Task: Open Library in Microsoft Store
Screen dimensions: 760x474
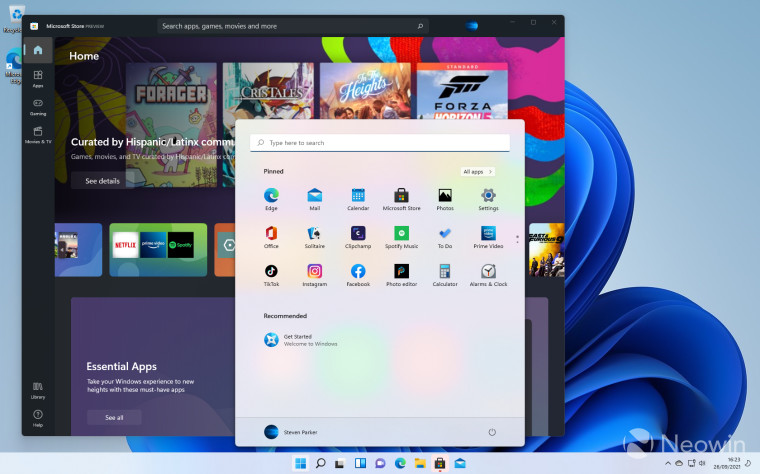Action: coord(38,390)
